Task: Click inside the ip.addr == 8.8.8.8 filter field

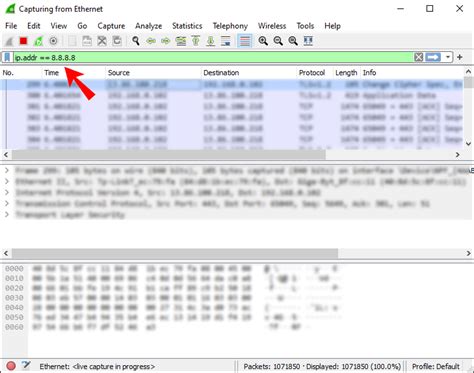Action: [213, 57]
